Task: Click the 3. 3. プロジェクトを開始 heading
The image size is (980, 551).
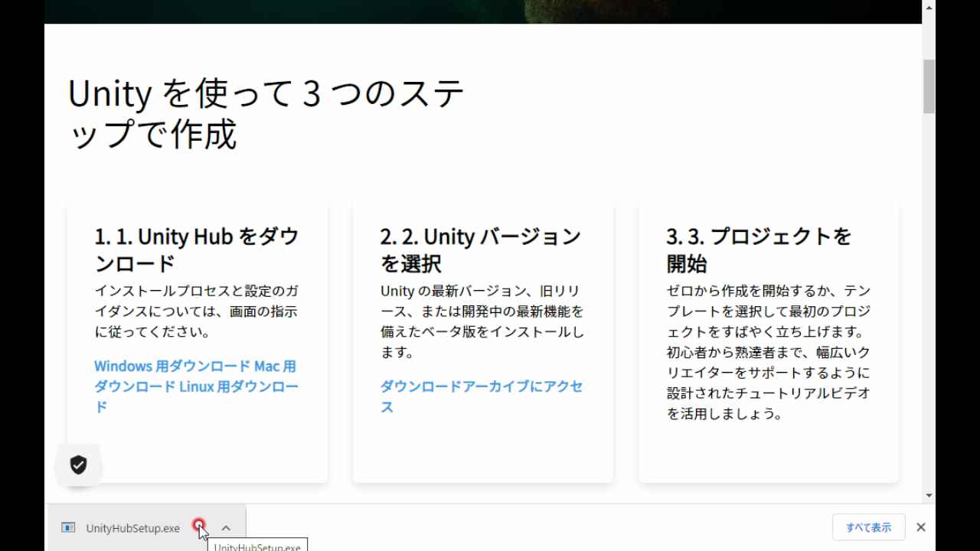Action: click(759, 250)
